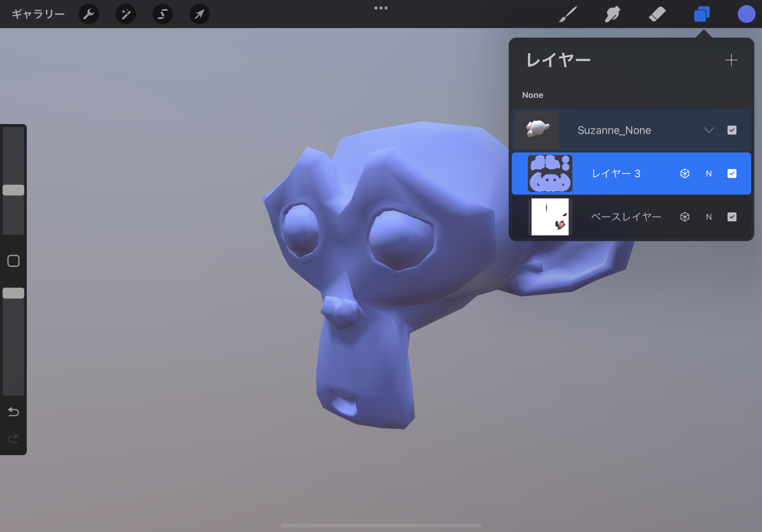Viewport: 762px width, 532px height.
Task: Open the Actions wrench menu
Action: coord(89,14)
